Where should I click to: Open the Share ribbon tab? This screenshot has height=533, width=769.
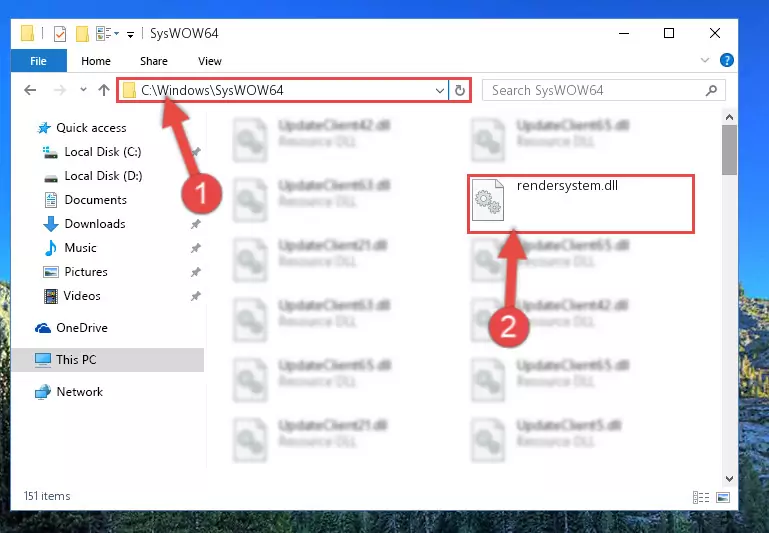pyautogui.click(x=154, y=61)
